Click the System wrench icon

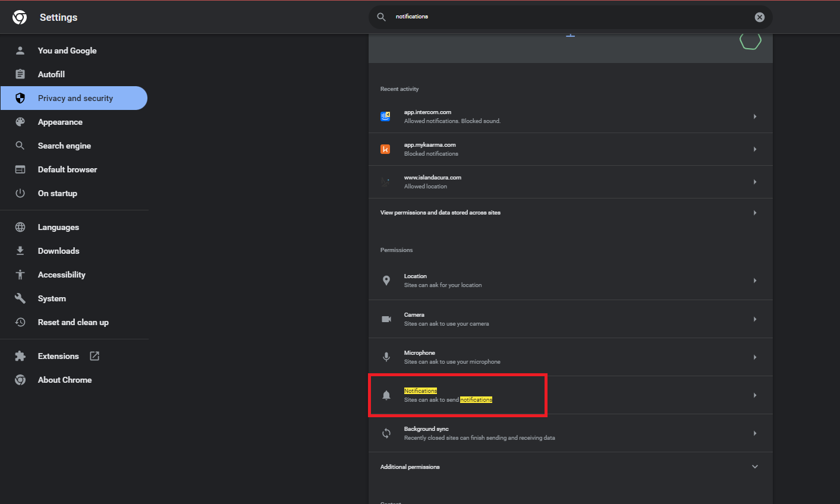pyautogui.click(x=20, y=298)
